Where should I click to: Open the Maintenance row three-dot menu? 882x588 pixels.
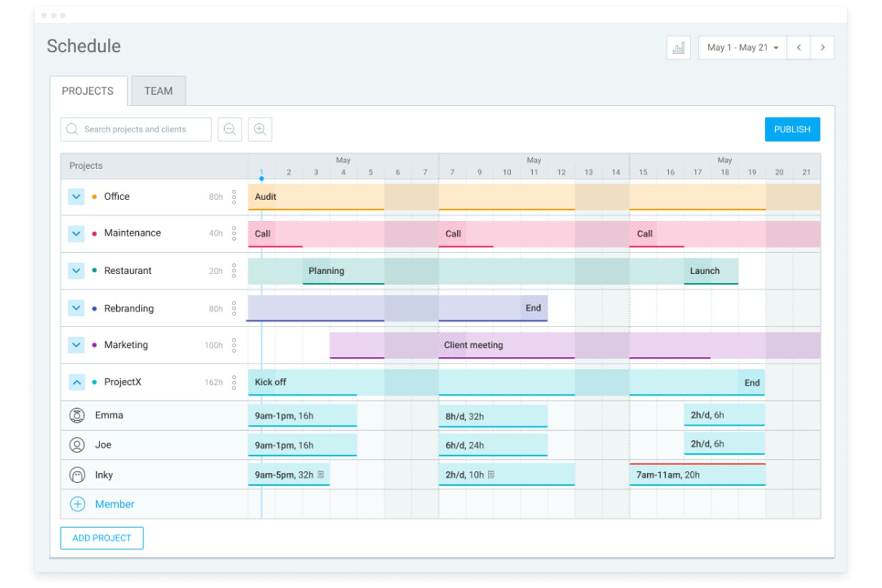click(234, 233)
